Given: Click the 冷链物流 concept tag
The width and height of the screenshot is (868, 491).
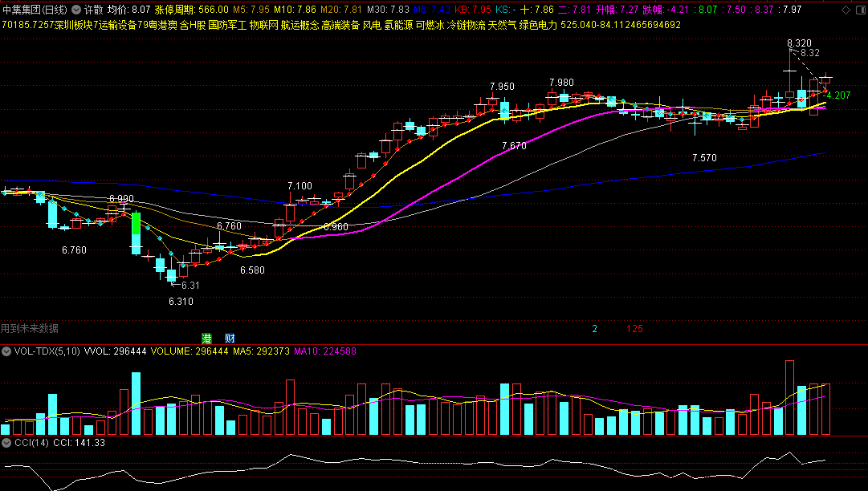Looking at the screenshot, I should tap(466, 25).
